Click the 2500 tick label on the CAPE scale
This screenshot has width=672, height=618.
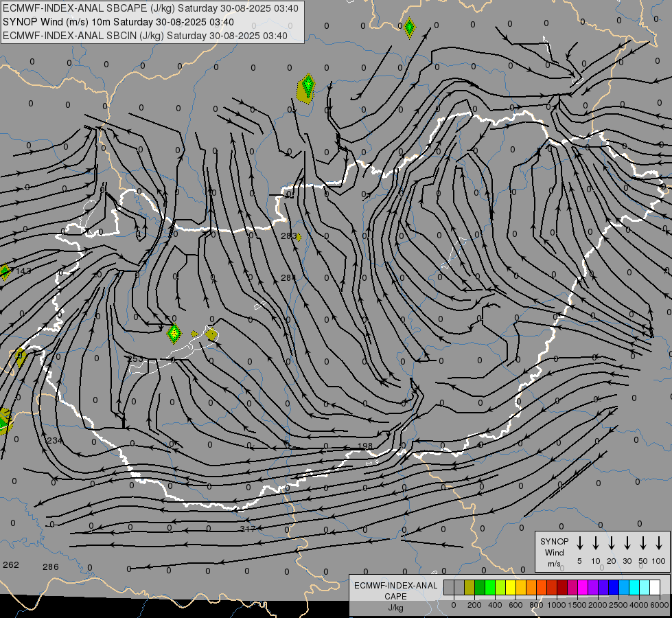click(618, 605)
